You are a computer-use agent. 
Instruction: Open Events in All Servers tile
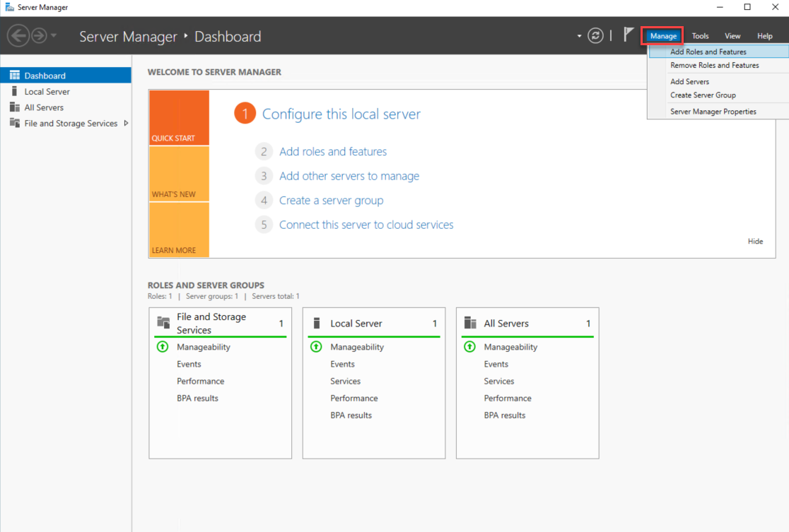tap(496, 364)
